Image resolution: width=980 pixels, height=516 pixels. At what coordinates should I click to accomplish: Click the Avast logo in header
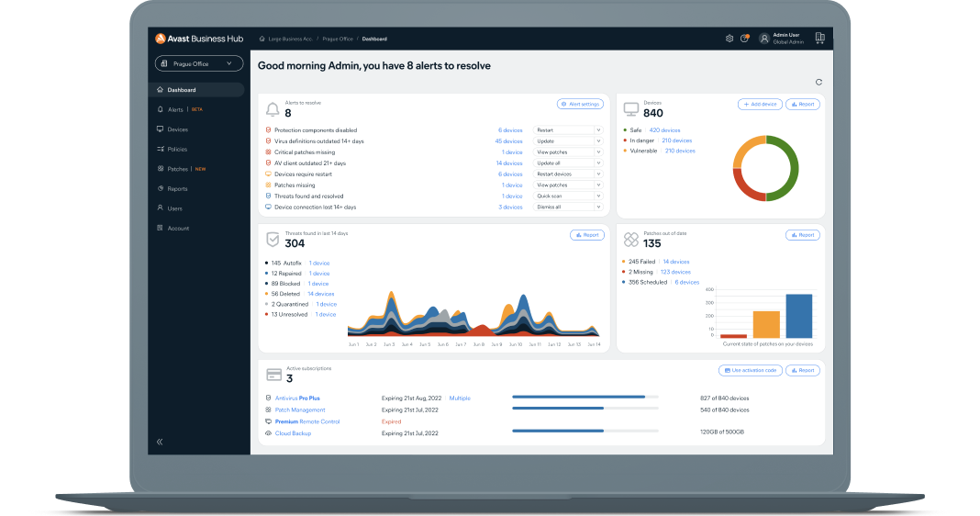[160, 39]
